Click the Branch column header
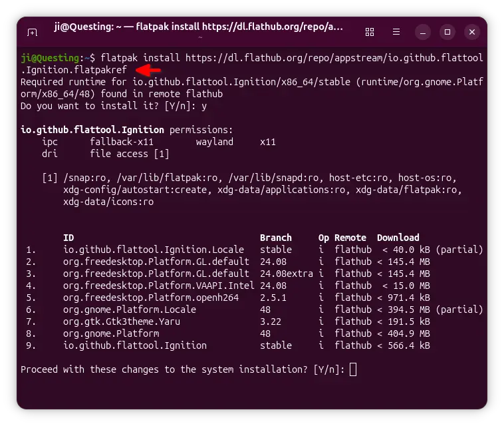Image resolution: width=504 pixels, height=426 pixels. (275, 238)
